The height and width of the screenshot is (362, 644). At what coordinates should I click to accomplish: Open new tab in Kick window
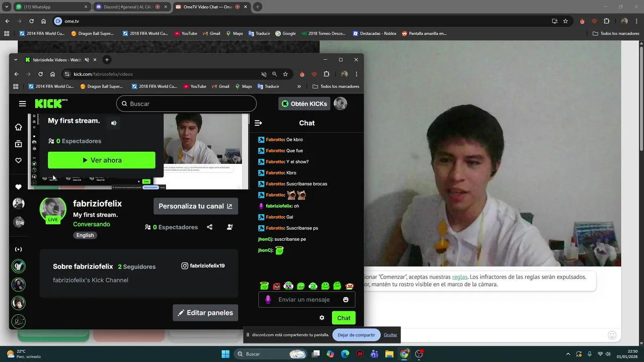pyautogui.click(x=107, y=59)
